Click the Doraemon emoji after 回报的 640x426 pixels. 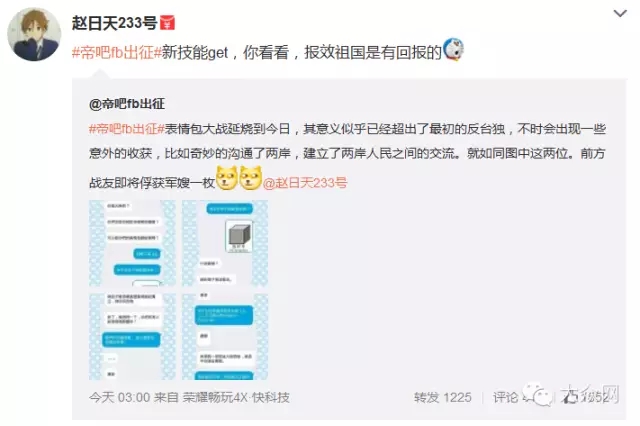coord(453,50)
